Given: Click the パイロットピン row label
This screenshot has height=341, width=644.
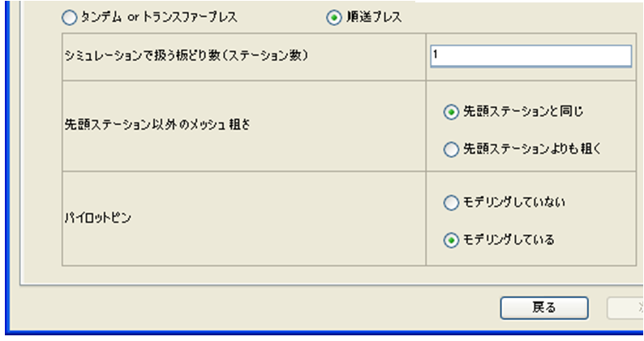Looking at the screenshot, I should click(x=98, y=218).
